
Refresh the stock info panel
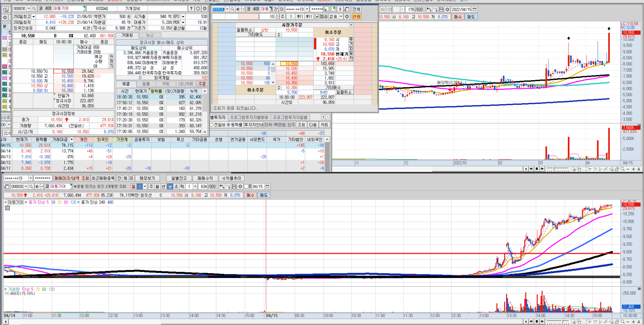(198, 8)
